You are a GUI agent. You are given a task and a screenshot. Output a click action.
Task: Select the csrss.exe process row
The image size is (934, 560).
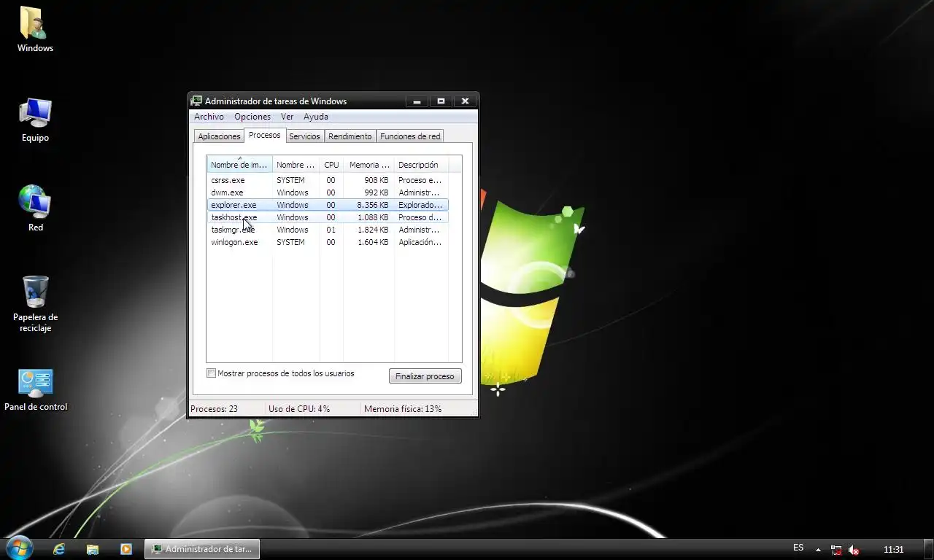tap(328, 180)
